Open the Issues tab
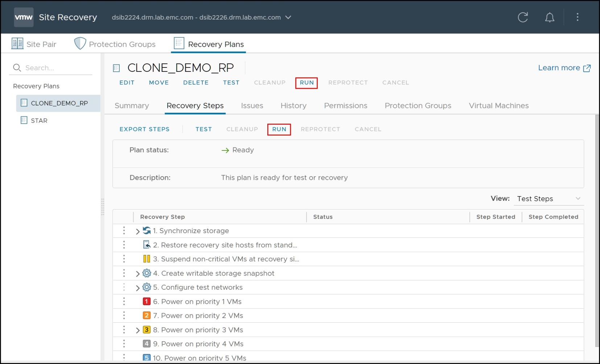 coord(252,106)
